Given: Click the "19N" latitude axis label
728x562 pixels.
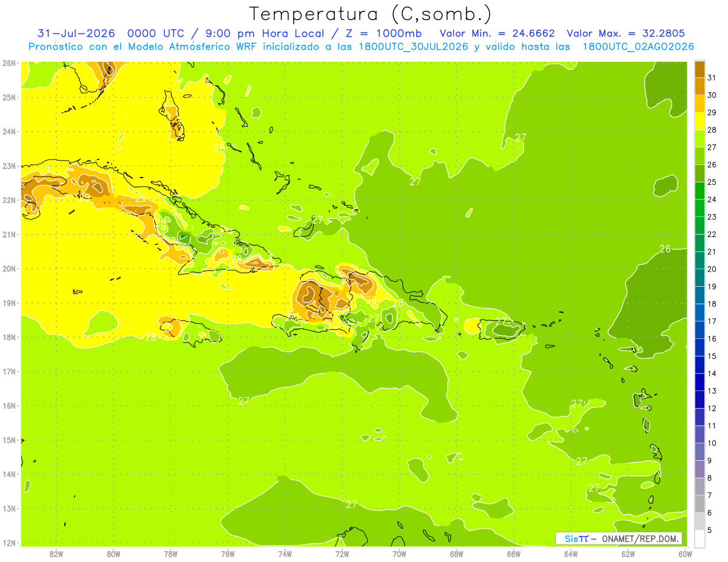Looking at the screenshot, I should click(9, 303).
